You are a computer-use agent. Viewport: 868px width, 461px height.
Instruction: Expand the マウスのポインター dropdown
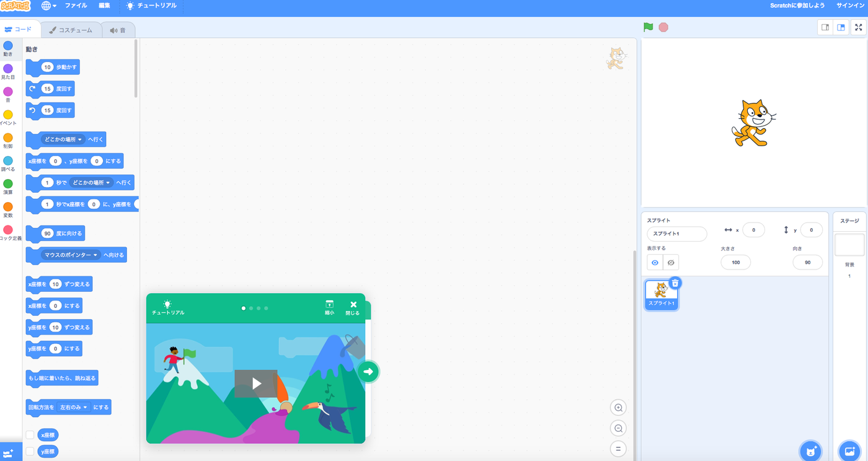point(71,255)
